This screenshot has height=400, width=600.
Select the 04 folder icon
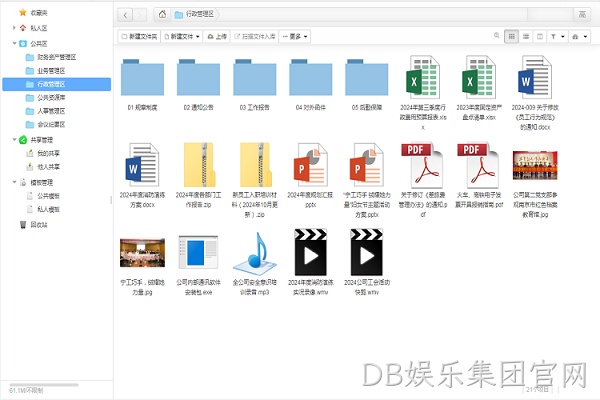310,78
